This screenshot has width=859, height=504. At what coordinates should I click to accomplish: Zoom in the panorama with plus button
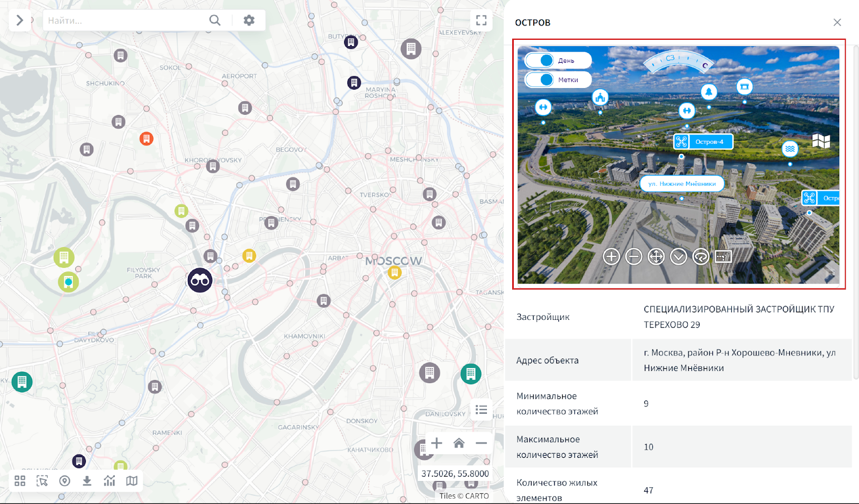point(611,257)
